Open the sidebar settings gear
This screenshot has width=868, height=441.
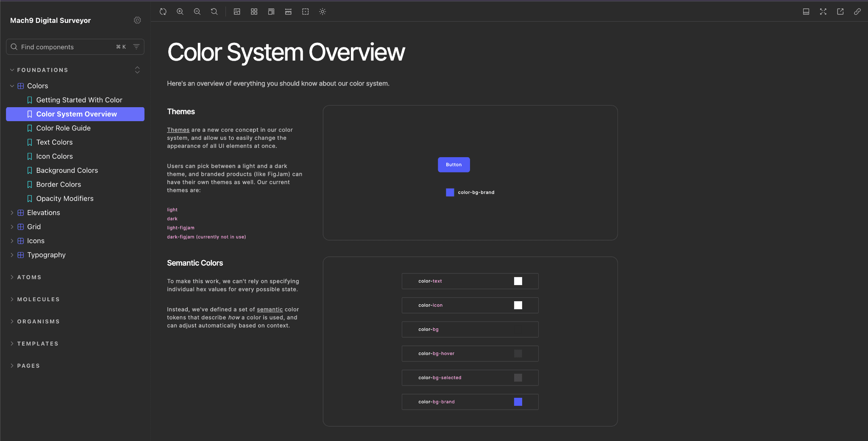point(137,20)
